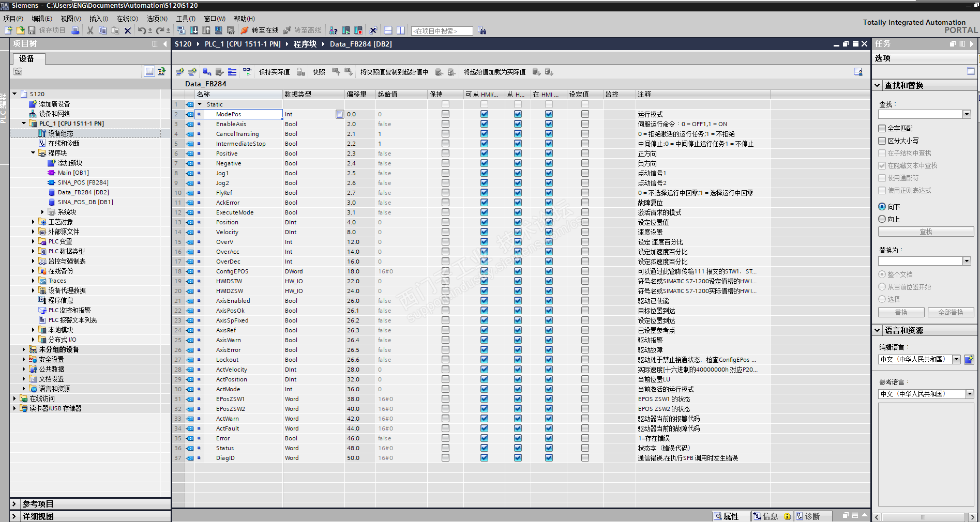Viewport: 980px width, 522px height.
Task: Open the language settings icon beside editing language
Action: point(969,360)
